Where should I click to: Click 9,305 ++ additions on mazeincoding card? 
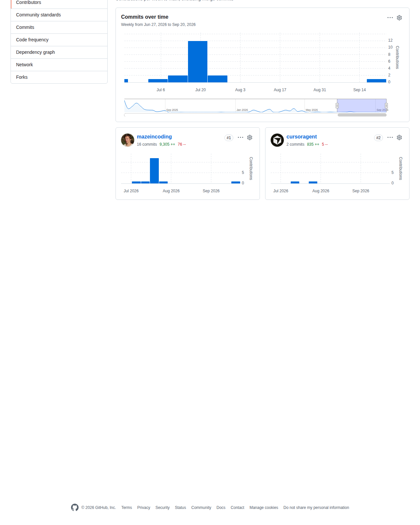[167, 144]
